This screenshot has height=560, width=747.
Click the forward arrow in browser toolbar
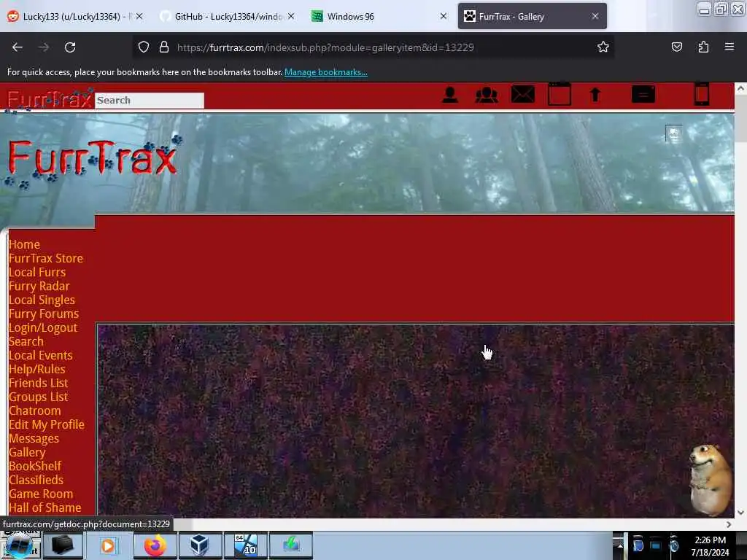pyautogui.click(x=44, y=47)
